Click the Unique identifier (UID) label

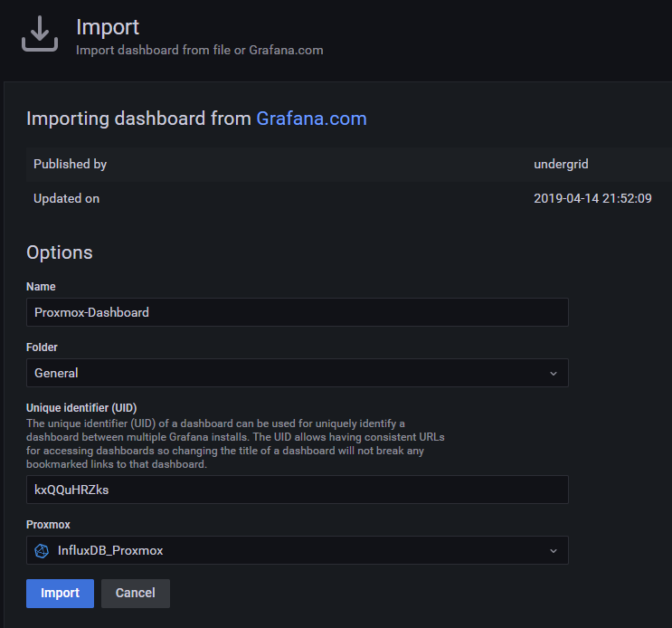81,407
